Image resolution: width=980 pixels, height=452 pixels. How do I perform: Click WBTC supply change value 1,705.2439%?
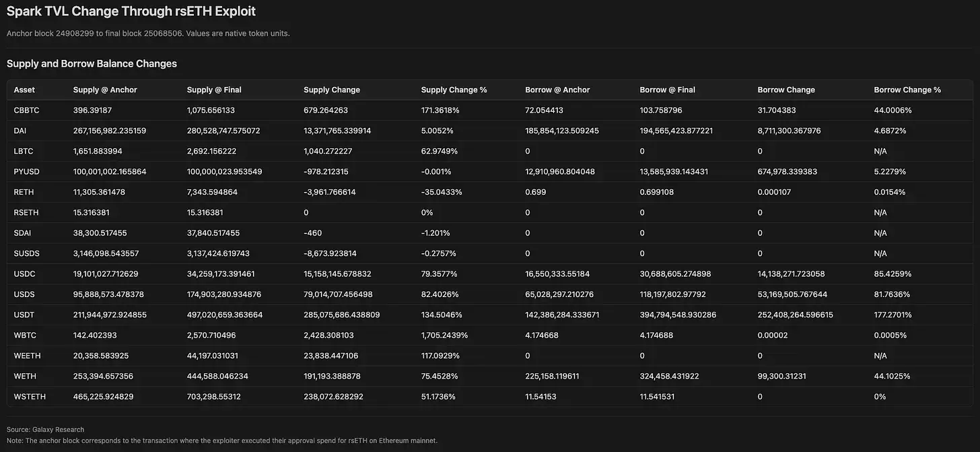[444, 335]
